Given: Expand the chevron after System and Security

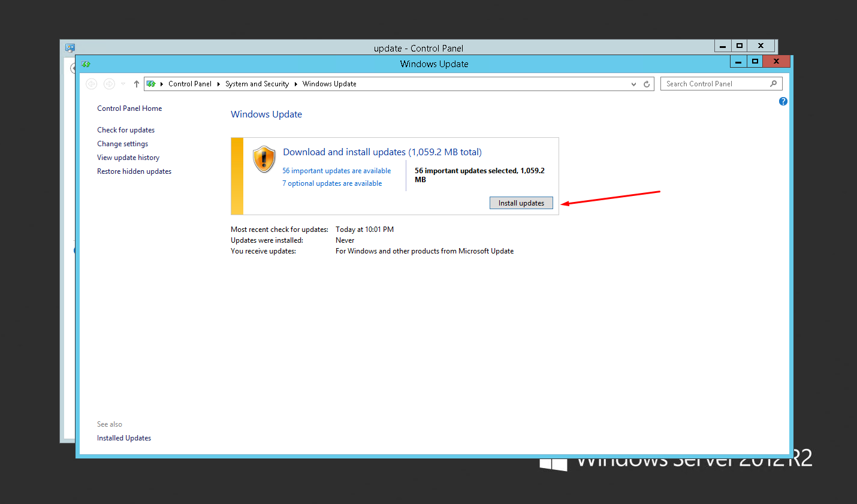Looking at the screenshot, I should tap(295, 84).
